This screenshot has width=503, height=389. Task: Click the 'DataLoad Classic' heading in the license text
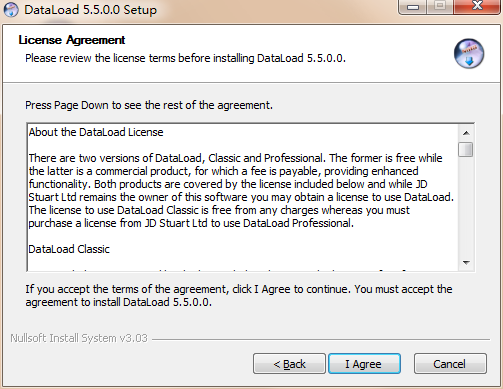click(69, 249)
